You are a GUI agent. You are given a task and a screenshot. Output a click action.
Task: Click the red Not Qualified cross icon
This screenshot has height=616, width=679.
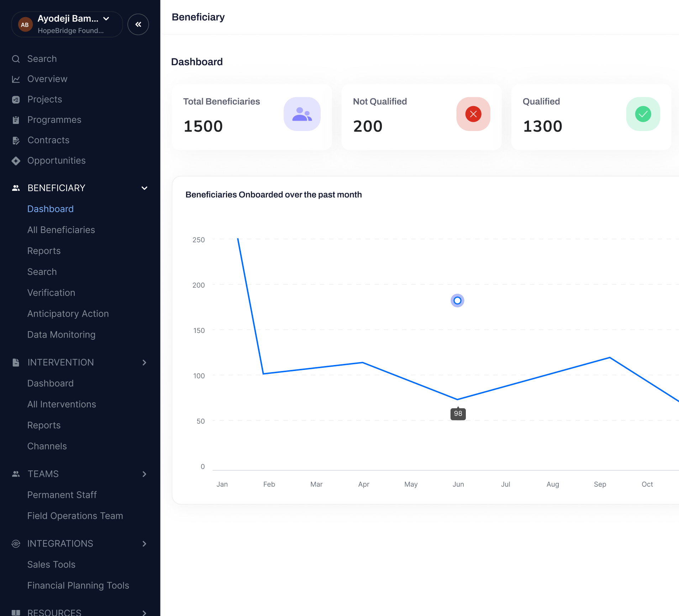(473, 114)
